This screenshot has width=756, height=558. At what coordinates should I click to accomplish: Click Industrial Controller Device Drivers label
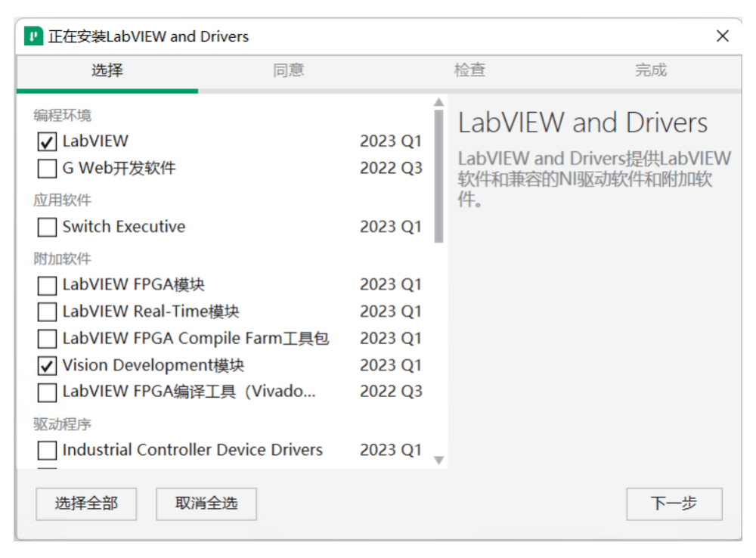[x=192, y=450]
